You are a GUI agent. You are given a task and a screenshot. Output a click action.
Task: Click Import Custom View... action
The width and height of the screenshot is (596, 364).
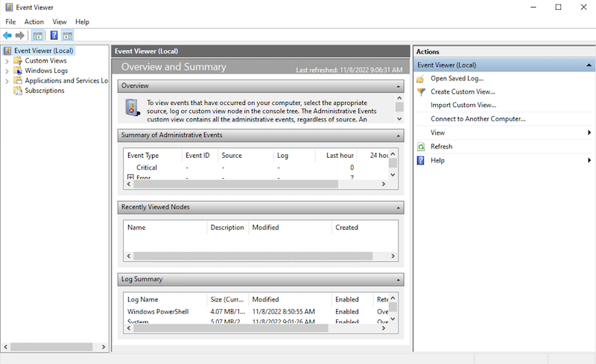(463, 105)
